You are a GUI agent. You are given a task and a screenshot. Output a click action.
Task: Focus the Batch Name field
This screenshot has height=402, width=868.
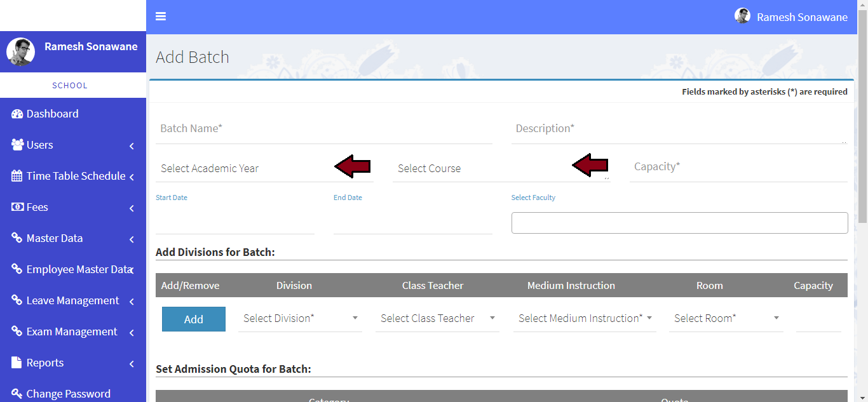(x=324, y=129)
